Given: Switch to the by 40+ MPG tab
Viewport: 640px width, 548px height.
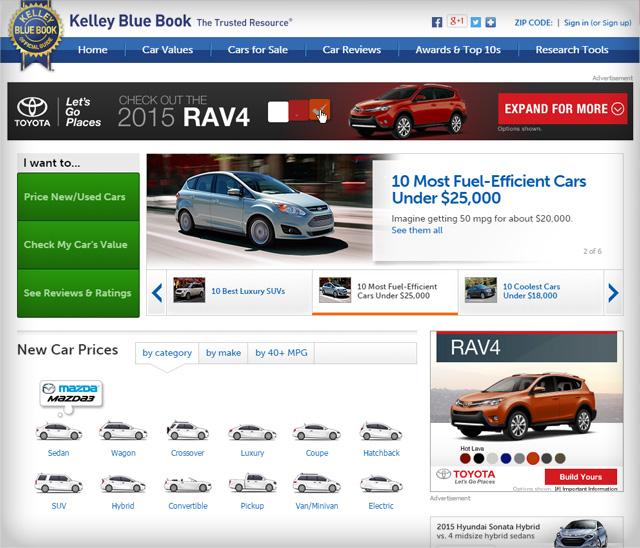Looking at the screenshot, I should [281, 353].
